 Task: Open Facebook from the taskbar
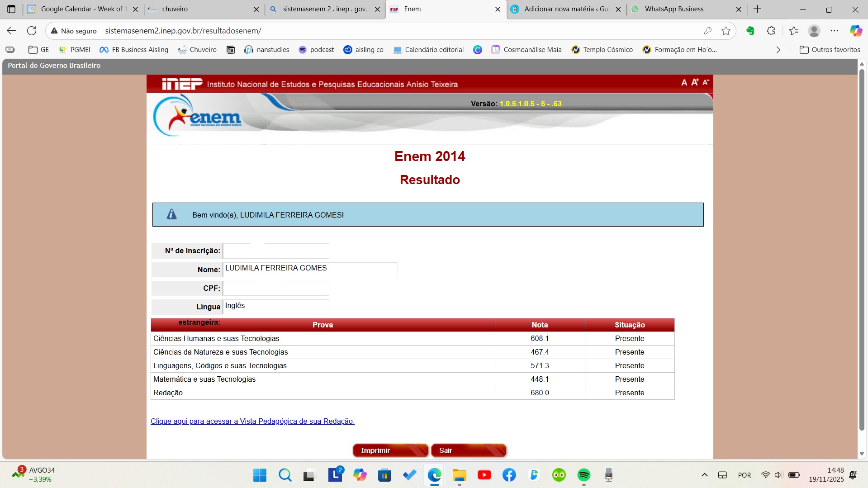(x=509, y=475)
